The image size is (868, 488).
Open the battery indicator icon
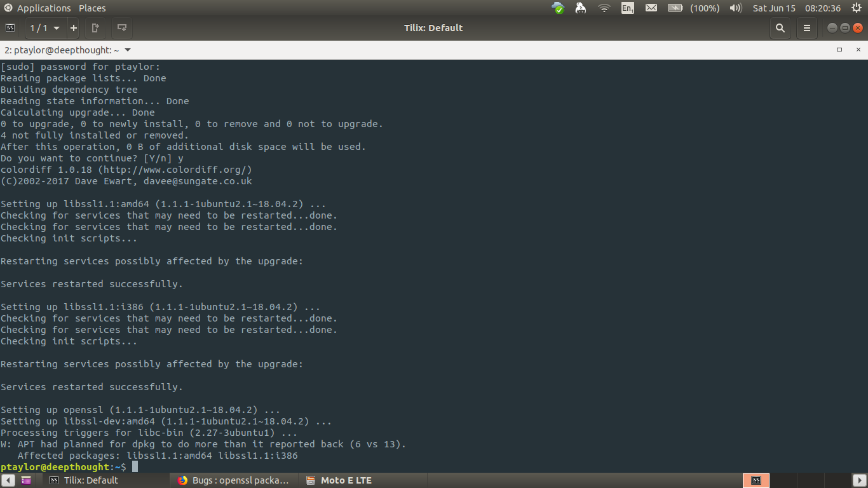tap(675, 8)
